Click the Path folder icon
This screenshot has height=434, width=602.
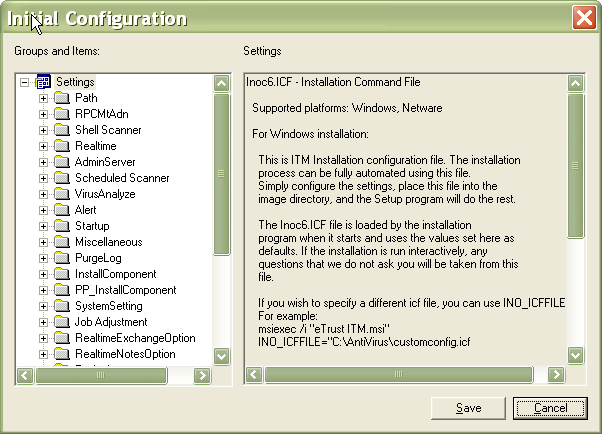pyautogui.click(x=61, y=98)
